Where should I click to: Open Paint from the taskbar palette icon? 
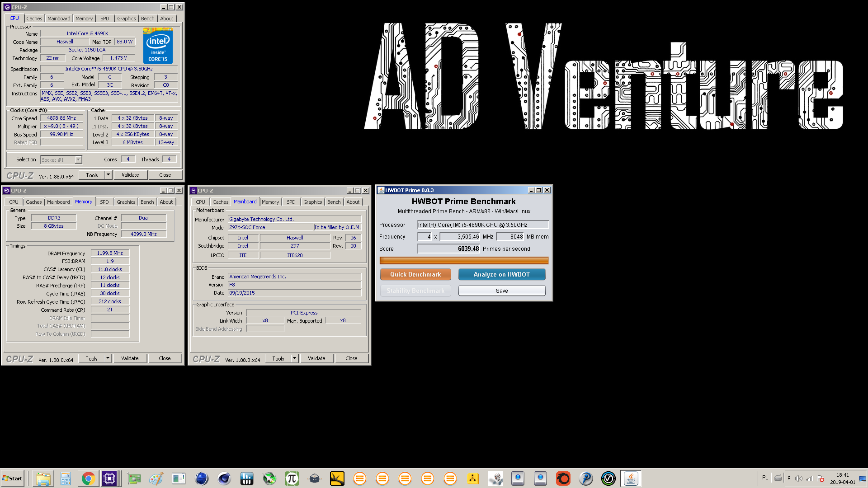156,479
